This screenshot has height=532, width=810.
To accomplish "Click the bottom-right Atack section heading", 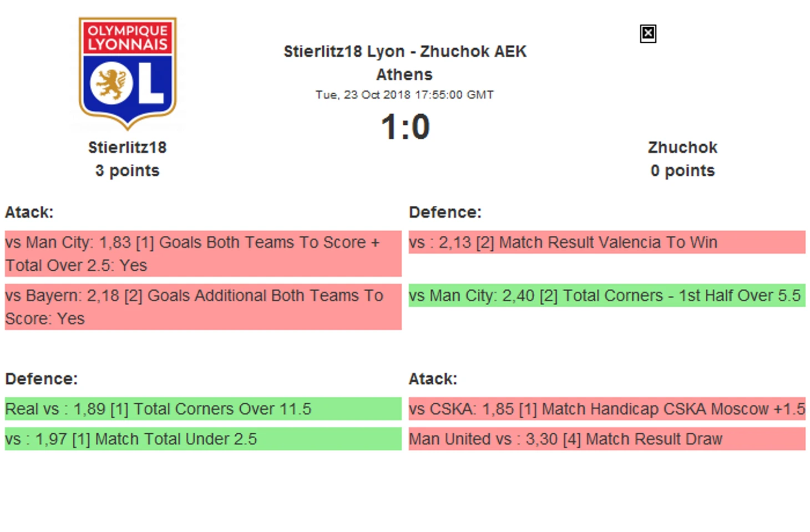I will point(433,379).
